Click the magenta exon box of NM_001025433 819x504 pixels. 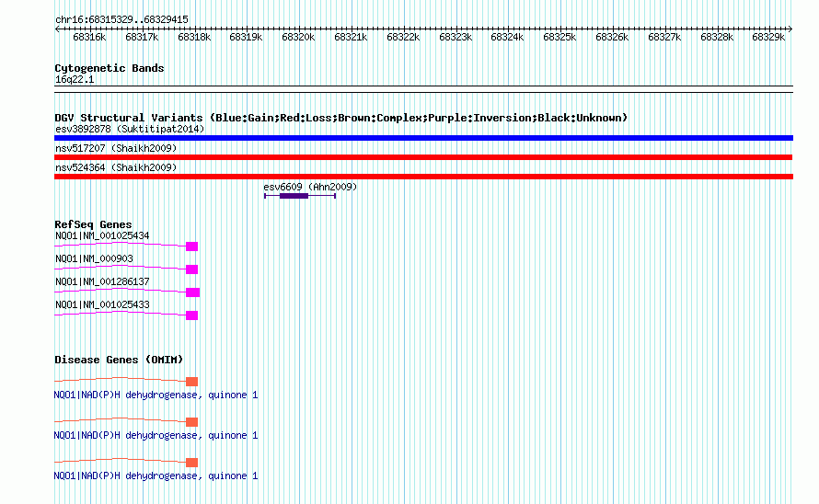point(191,315)
